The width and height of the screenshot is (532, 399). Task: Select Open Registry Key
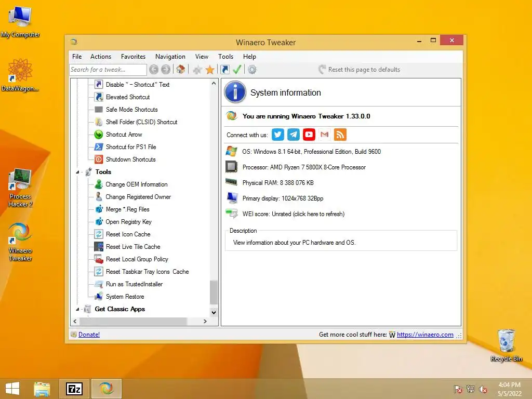tap(129, 222)
